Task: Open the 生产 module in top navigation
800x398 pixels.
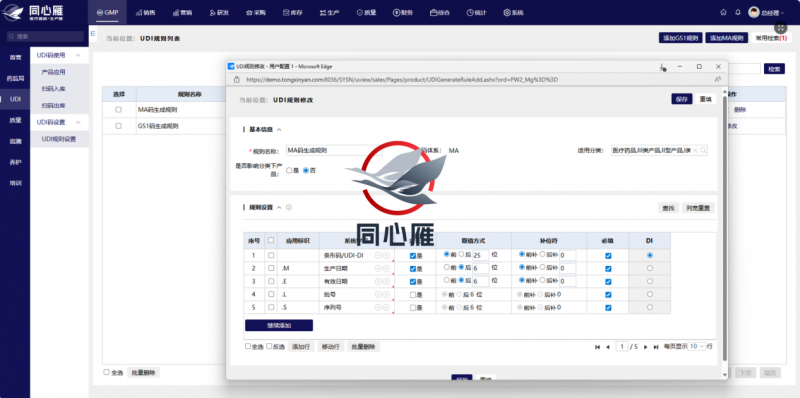Action: (330, 12)
